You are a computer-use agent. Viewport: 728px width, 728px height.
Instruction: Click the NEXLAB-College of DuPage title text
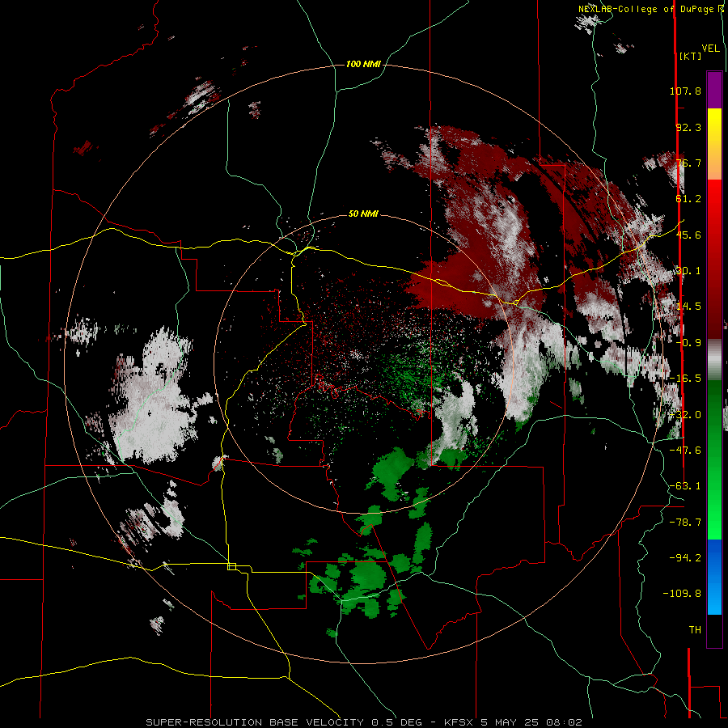(x=648, y=9)
